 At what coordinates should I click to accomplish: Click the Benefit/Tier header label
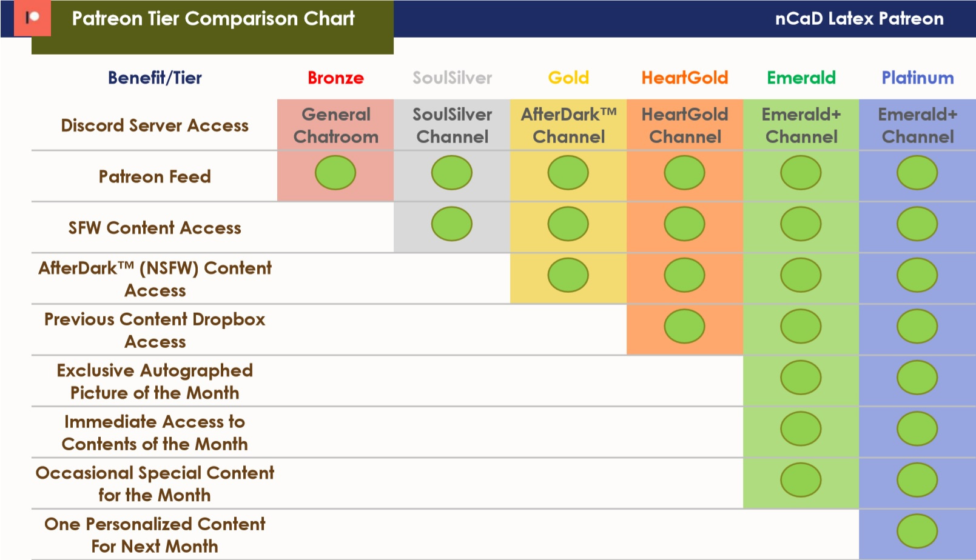click(155, 78)
